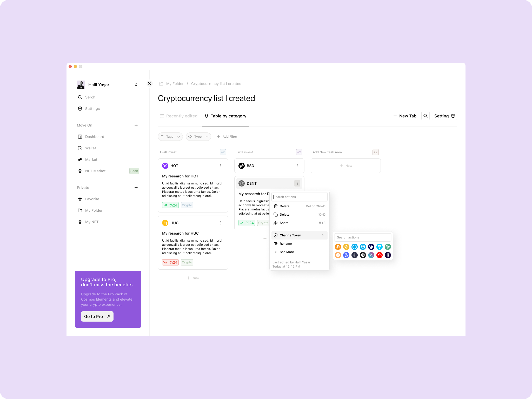Viewport: 532px width, 399px height.
Task: Pick the Verge token icon from the grid
Action: 379,247
